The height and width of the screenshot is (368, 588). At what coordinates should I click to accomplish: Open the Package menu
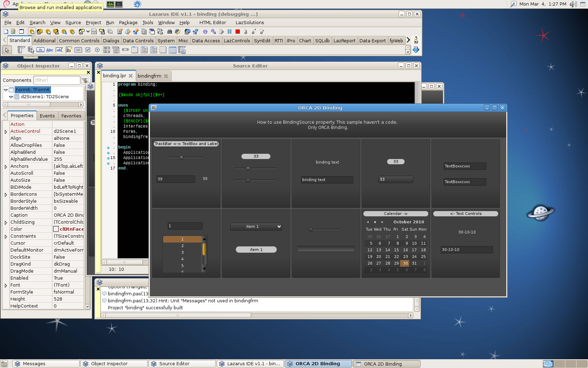pos(128,22)
